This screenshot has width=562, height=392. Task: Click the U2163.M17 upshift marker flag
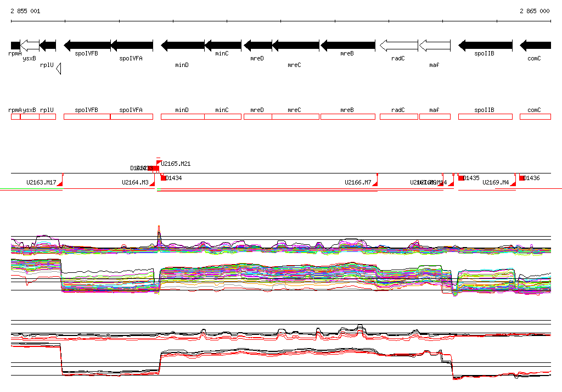tap(60, 183)
